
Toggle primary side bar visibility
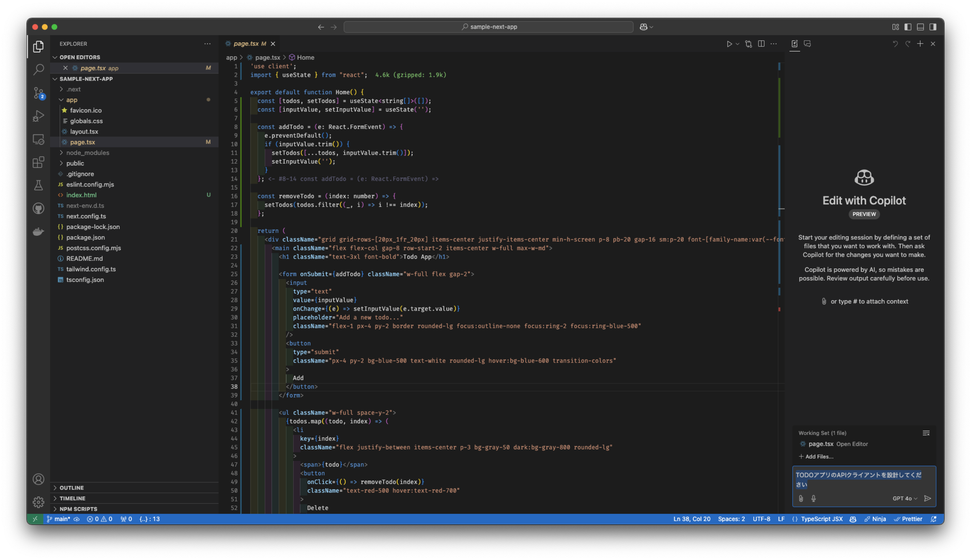click(908, 27)
